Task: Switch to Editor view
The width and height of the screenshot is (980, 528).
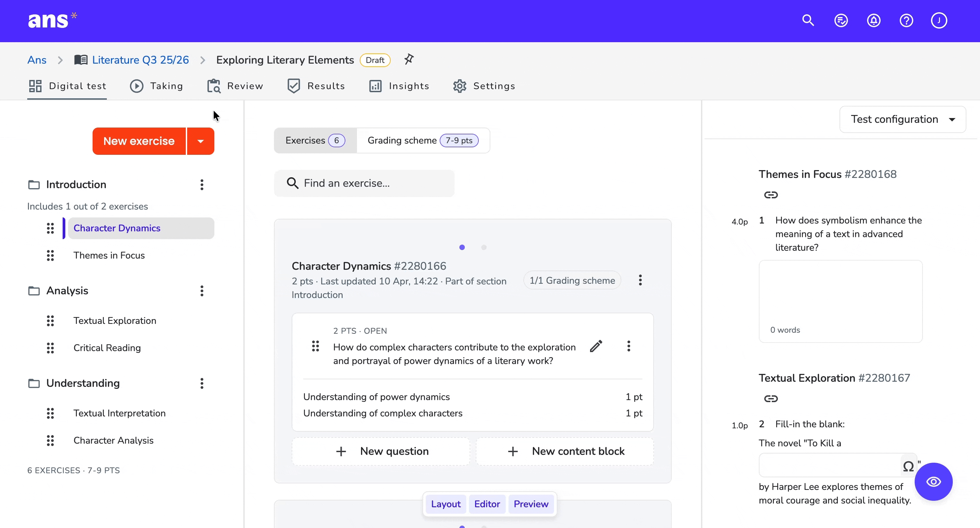Action: point(487,504)
